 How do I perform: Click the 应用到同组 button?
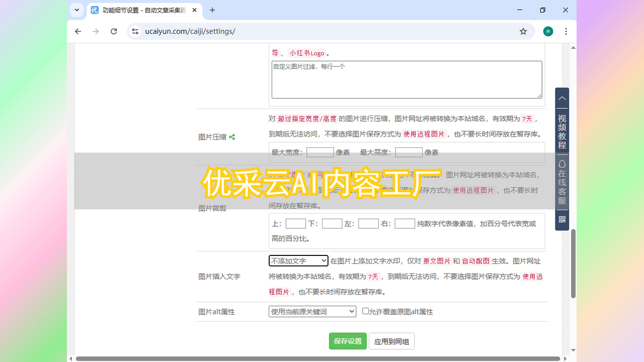(x=391, y=341)
